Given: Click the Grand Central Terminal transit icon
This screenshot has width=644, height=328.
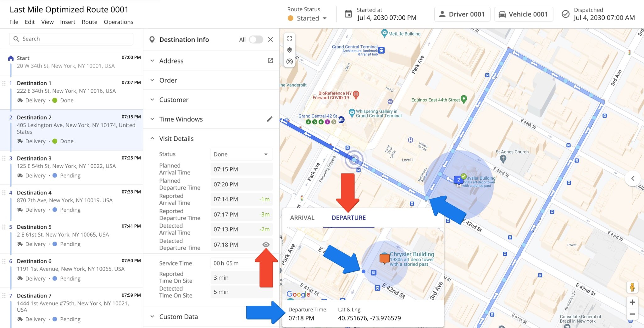Looking at the screenshot, I should [x=381, y=50].
